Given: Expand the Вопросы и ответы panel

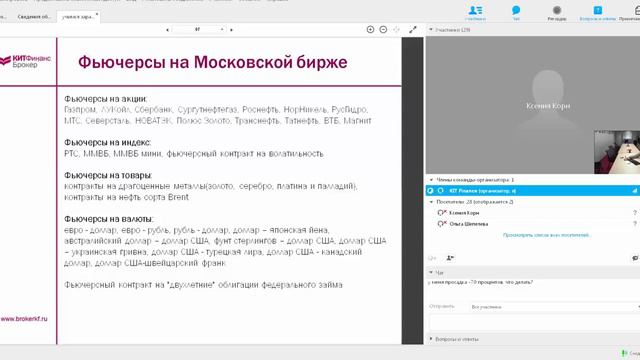Looking at the screenshot, I should (x=431, y=339).
